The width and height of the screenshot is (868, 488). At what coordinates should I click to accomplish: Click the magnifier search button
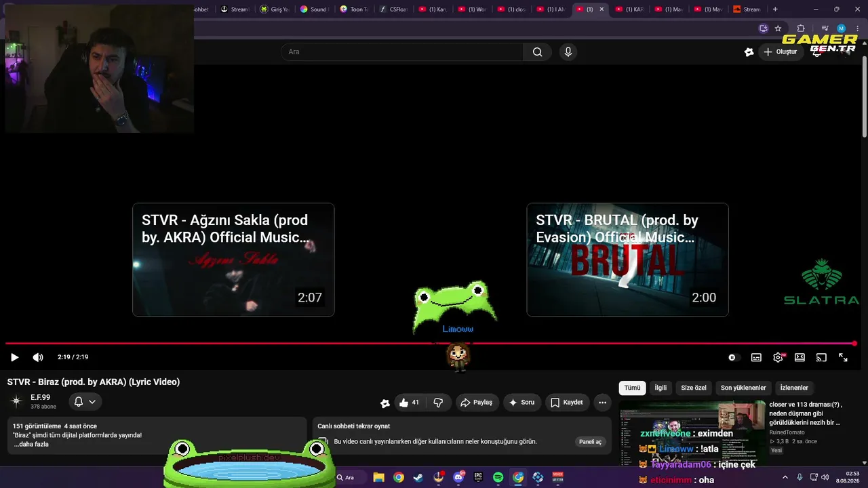pyautogui.click(x=537, y=52)
